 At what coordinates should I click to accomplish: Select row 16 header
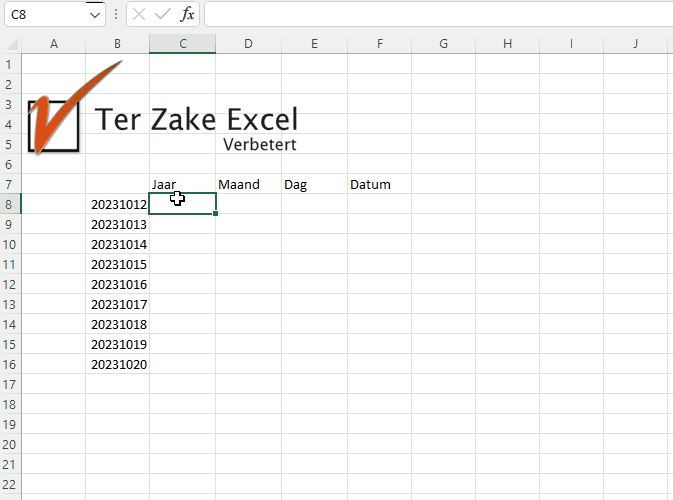9,364
